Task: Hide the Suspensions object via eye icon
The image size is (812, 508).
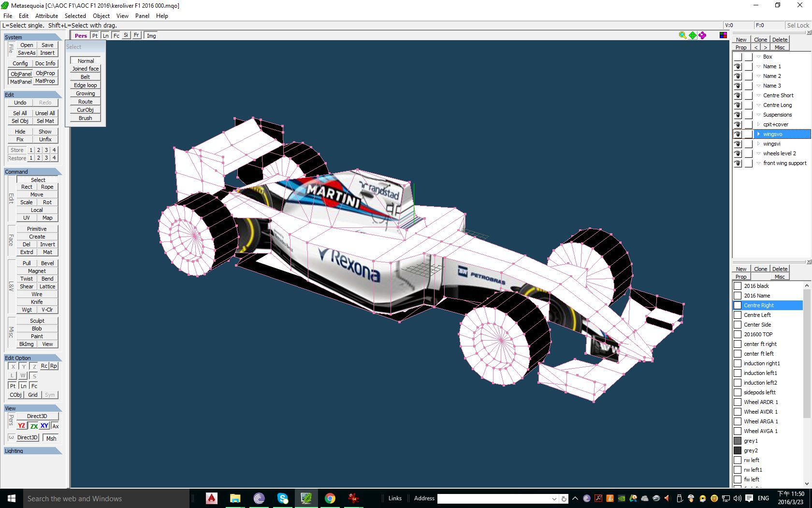Action: 738,115
